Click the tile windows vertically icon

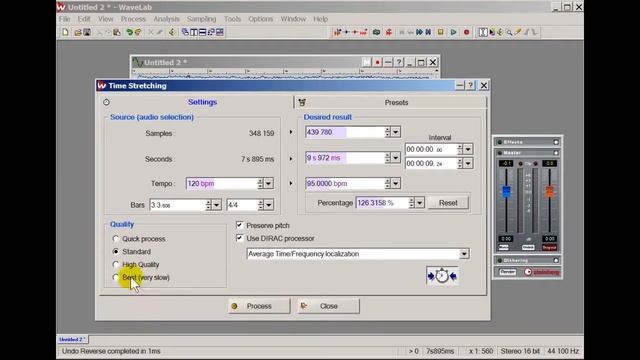194,32
